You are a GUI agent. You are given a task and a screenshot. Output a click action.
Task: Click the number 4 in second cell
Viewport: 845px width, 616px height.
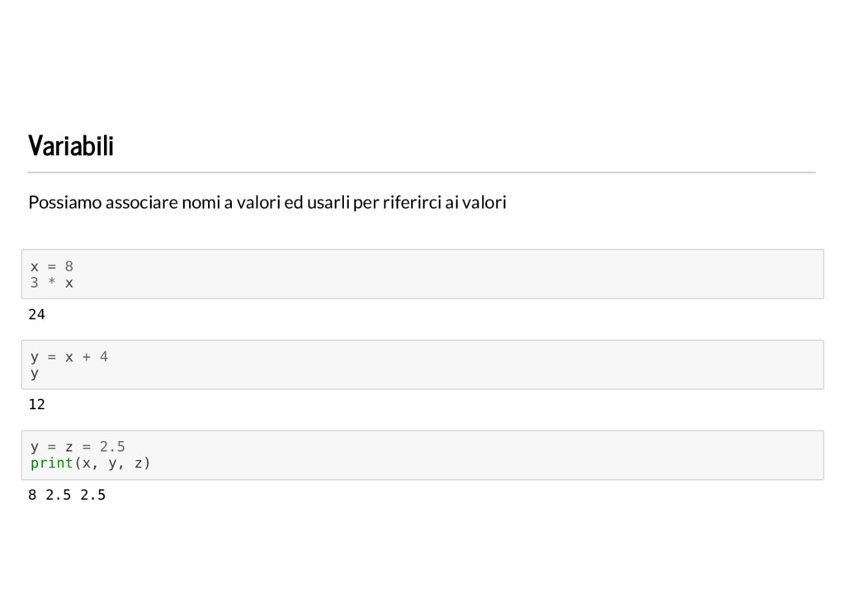coord(103,357)
